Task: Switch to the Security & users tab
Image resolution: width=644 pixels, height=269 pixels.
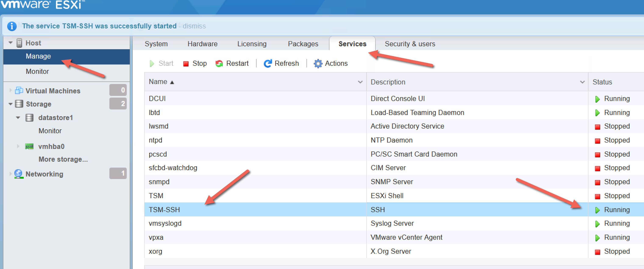Action: (x=410, y=43)
